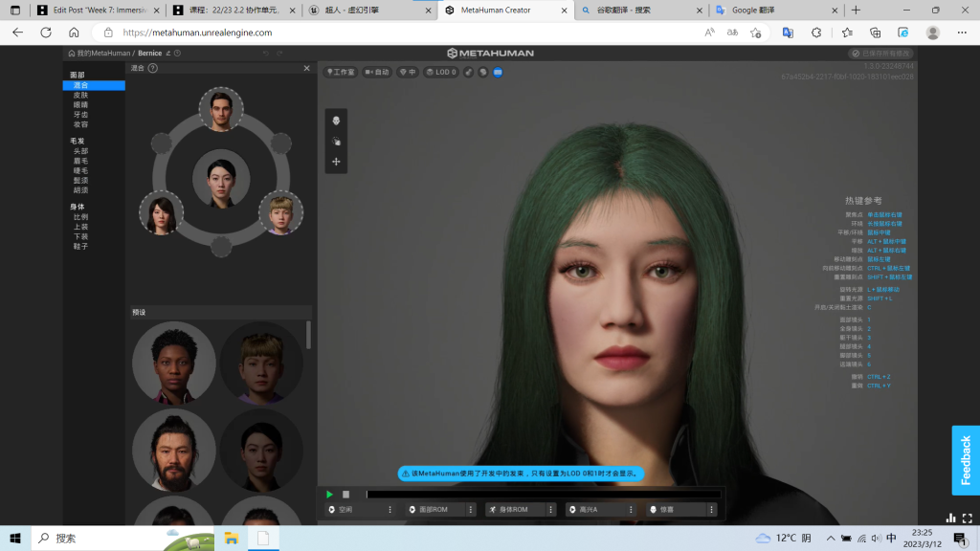
Task: Open info icon next to Bernice
Action: point(177,54)
